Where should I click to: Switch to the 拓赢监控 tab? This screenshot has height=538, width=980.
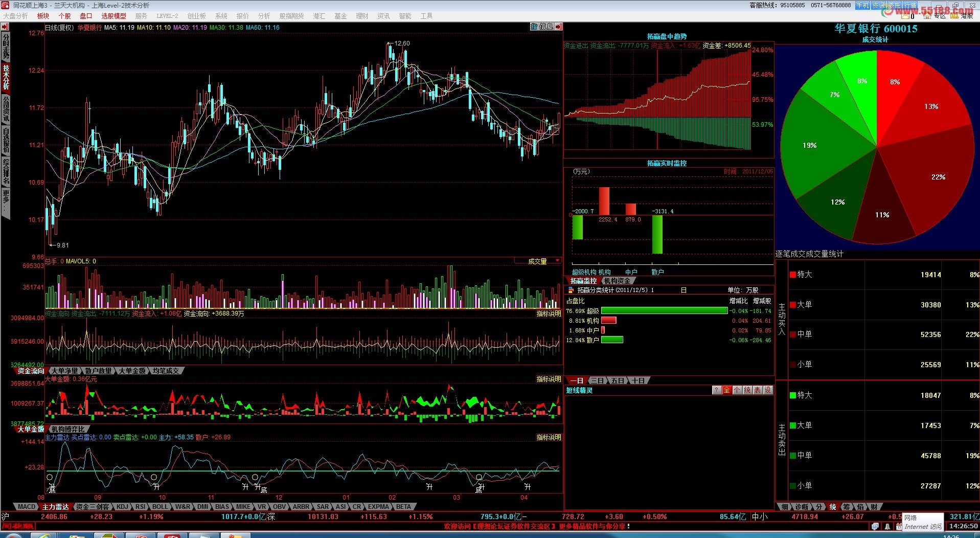tap(583, 281)
